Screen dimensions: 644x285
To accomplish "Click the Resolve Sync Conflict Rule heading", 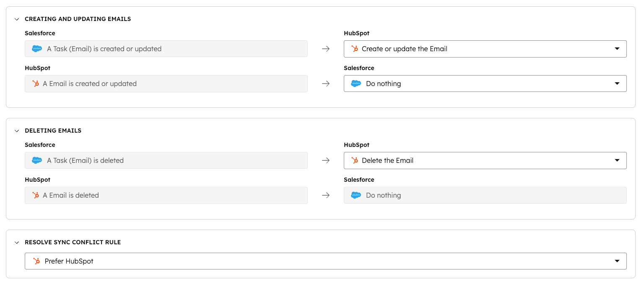I will 73,242.
